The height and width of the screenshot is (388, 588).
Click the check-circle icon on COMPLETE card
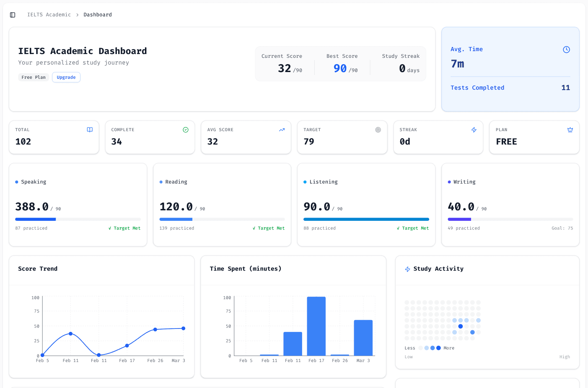(186, 130)
